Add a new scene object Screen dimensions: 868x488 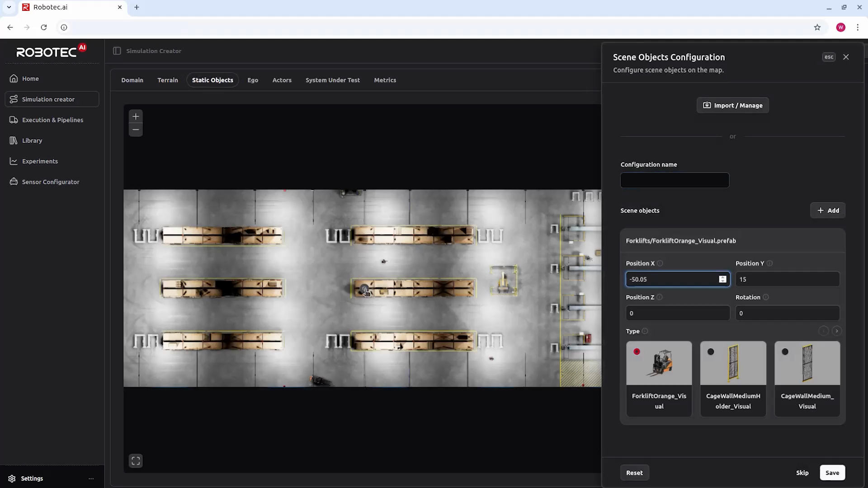coord(828,211)
